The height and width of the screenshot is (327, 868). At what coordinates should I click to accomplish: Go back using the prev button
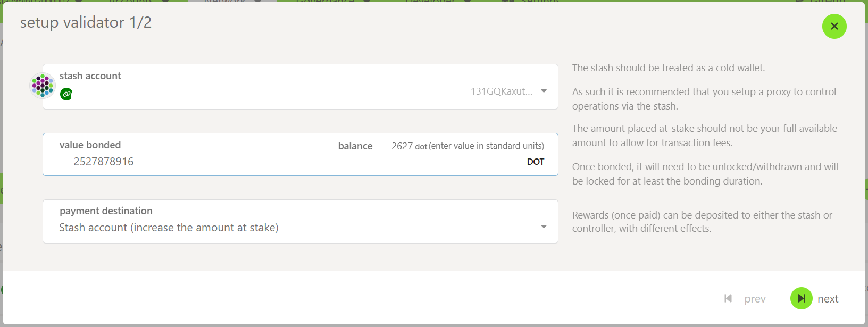pos(755,298)
